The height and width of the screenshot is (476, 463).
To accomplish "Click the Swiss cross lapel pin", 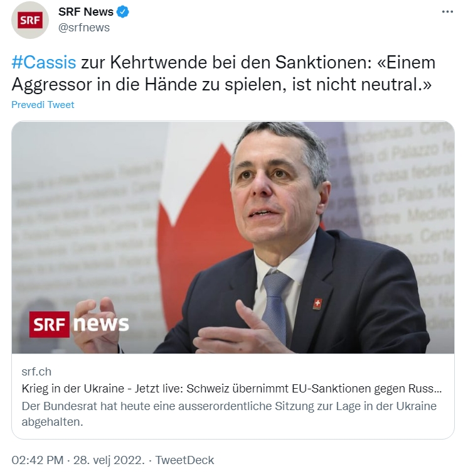I will pyautogui.click(x=317, y=303).
